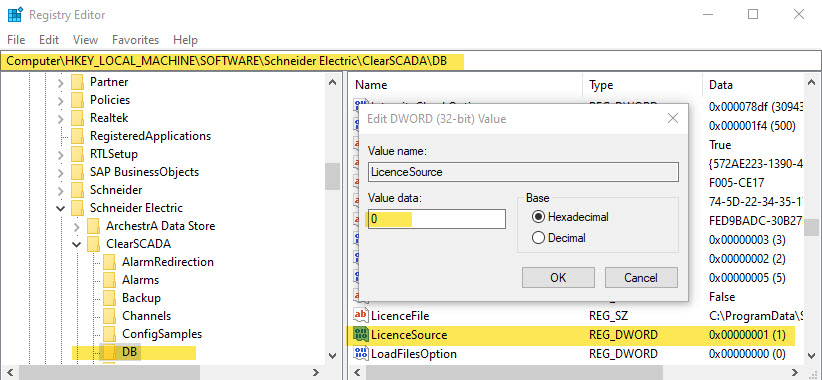Click the RTLSetup folder icon

pyautogui.click(x=78, y=154)
